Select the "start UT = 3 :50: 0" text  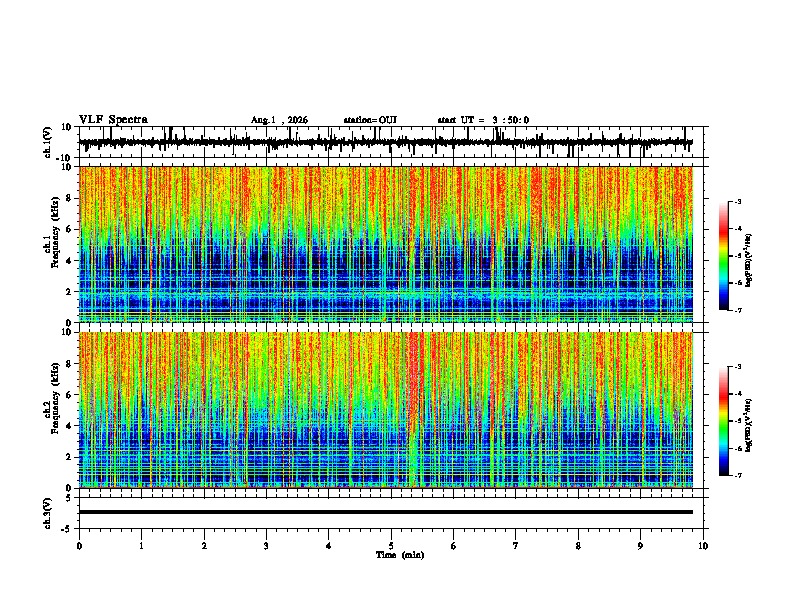tap(483, 120)
